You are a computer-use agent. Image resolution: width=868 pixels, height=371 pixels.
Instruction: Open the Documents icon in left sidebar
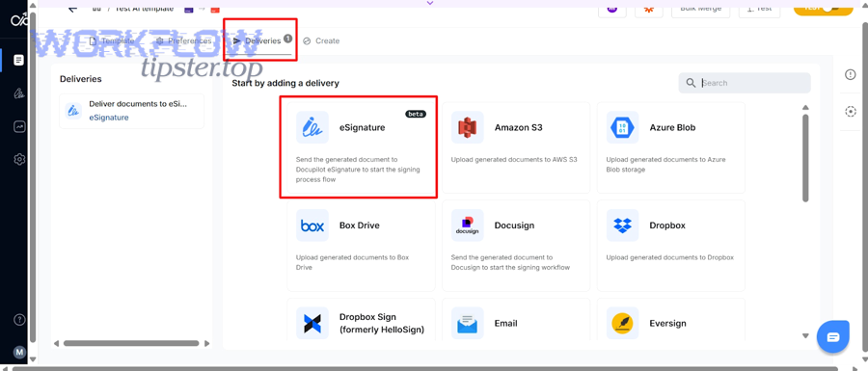coord(19,60)
